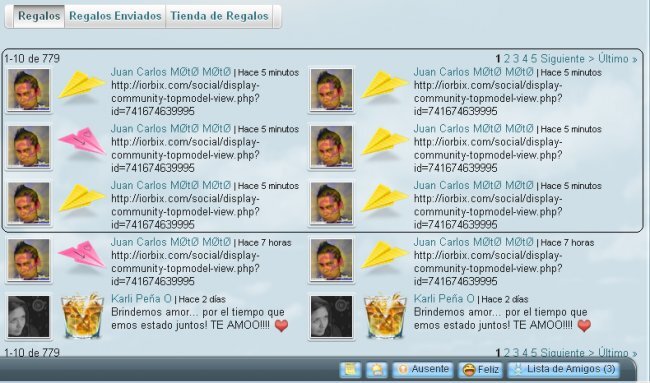Screen dimensions: 650x383
Task: Go to page 2 in top pagination
Action: point(507,59)
